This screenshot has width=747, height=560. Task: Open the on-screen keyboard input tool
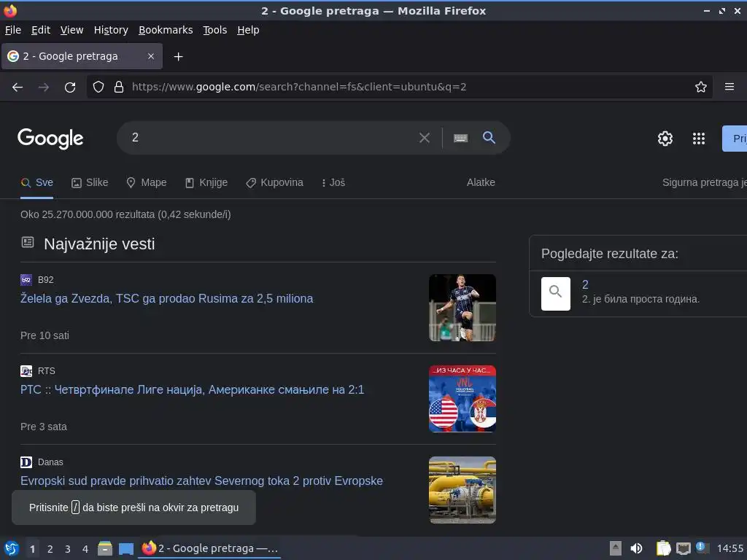point(461,138)
